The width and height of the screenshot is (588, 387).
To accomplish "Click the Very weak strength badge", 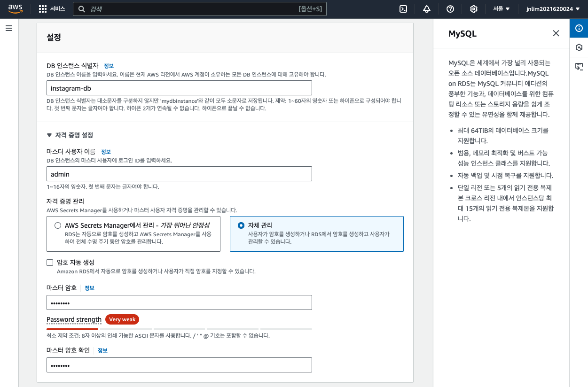I will point(122,319).
